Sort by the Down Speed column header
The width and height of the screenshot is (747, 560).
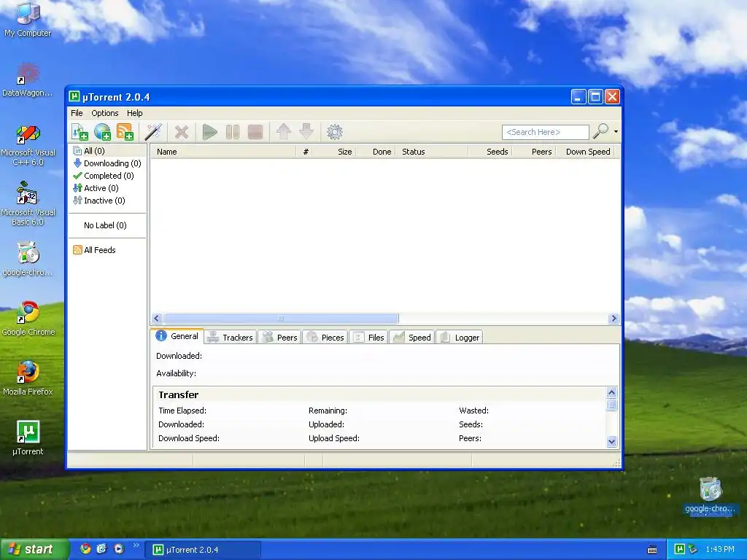[586, 152]
